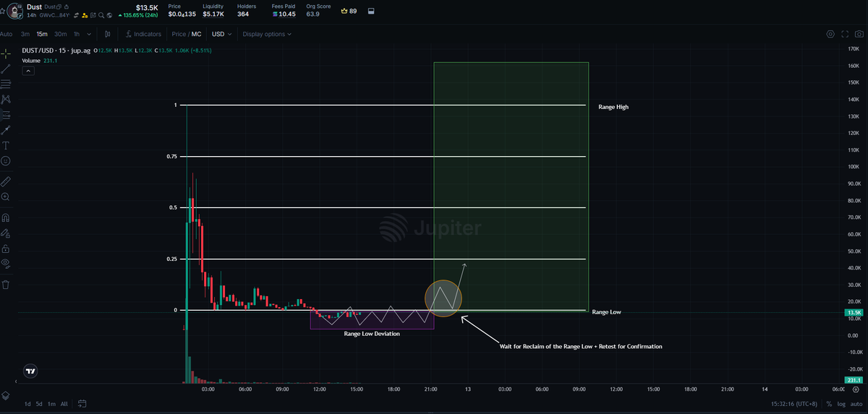868x414 pixels.
Task: Toggle hide all drawings eye icon
Action: pos(6,263)
